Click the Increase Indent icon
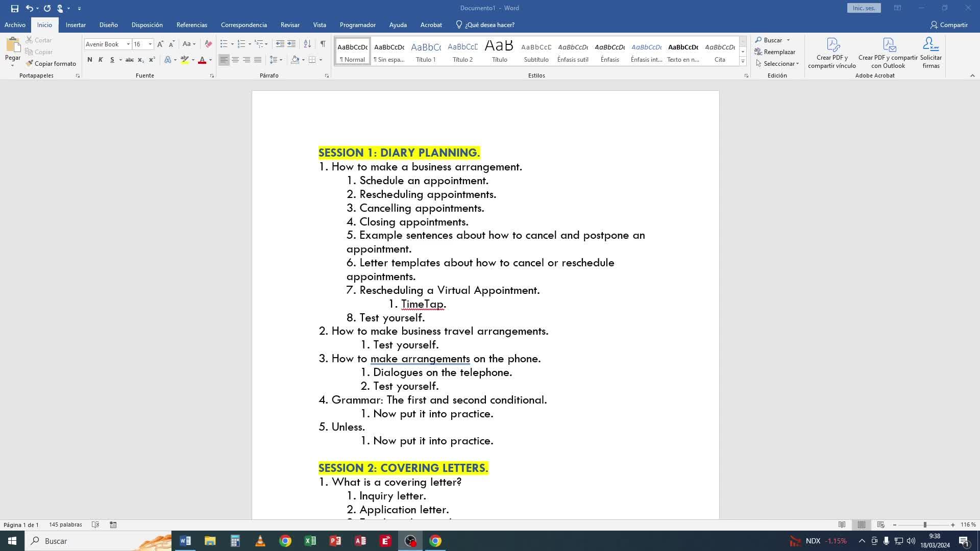980x551 pixels. click(x=291, y=44)
